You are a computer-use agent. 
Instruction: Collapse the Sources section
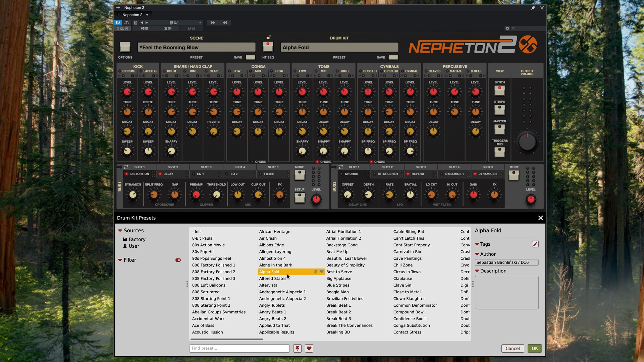[120, 231]
